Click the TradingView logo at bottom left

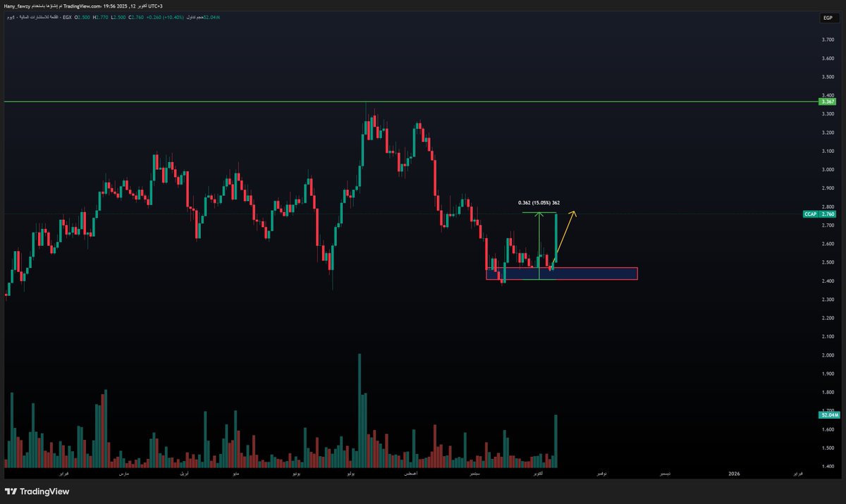[x=37, y=491]
